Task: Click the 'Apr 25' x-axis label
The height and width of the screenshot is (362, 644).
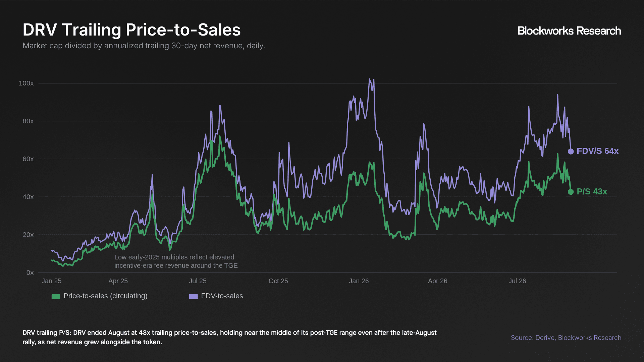Action: pos(118,281)
